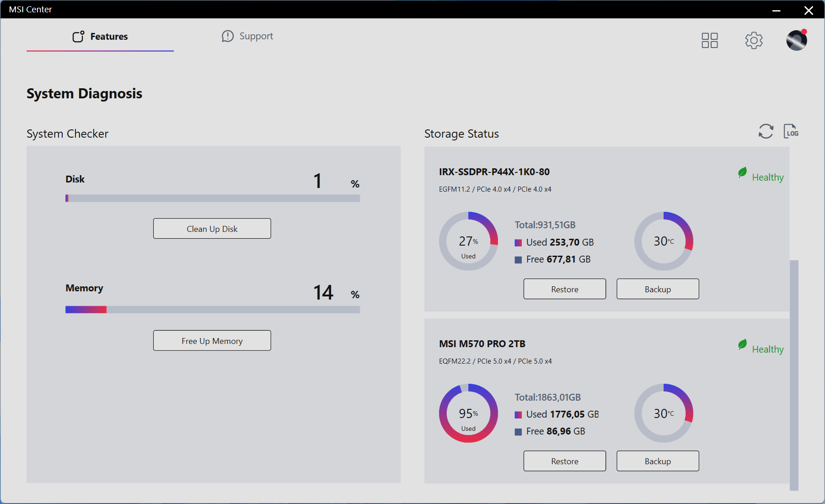
Task: Open the apps grid view icon
Action: coord(709,40)
